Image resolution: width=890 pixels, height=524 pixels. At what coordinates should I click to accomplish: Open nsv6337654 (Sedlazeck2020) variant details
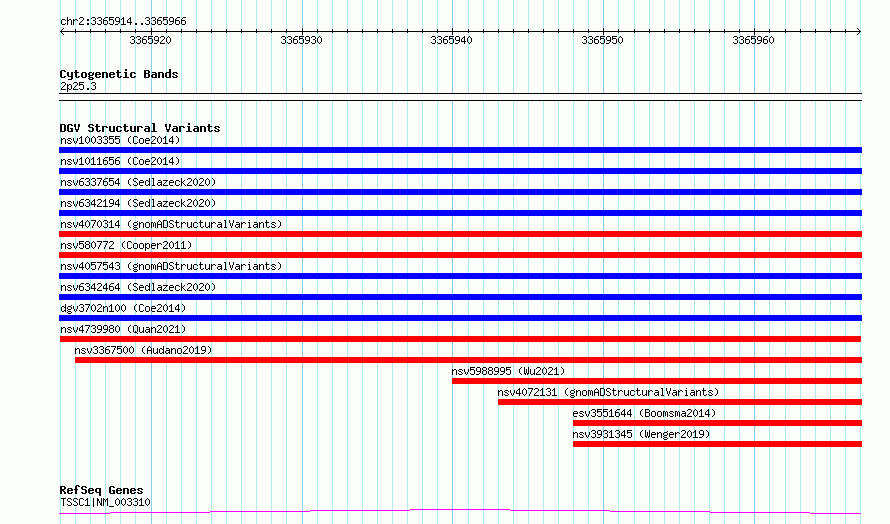pyautogui.click(x=138, y=182)
